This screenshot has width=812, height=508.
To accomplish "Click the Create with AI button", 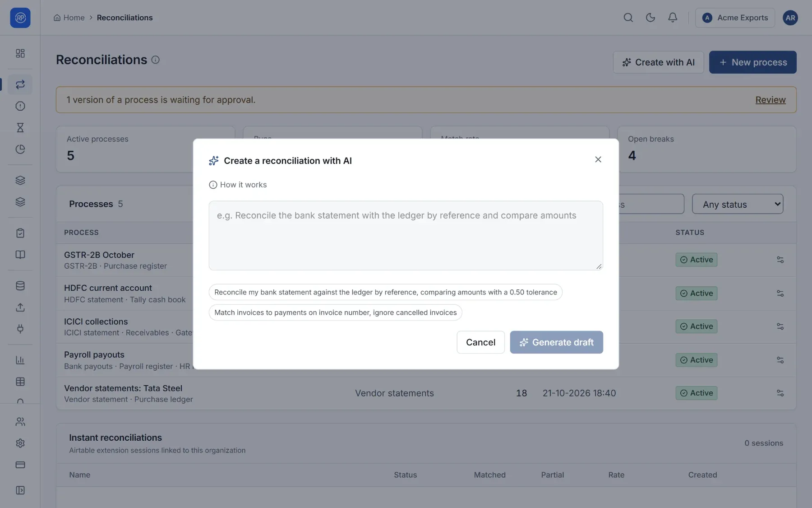I will [x=658, y=62].
